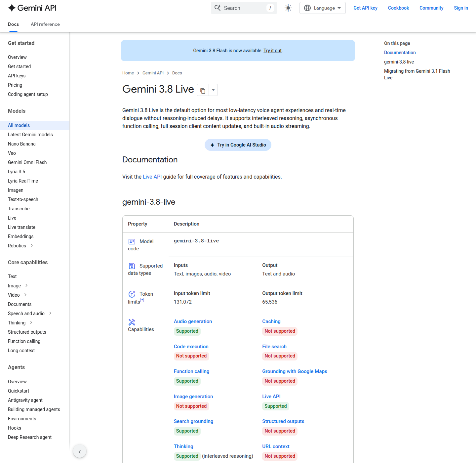Open Grounding with Google Maps link

click(x=295, y=371)
